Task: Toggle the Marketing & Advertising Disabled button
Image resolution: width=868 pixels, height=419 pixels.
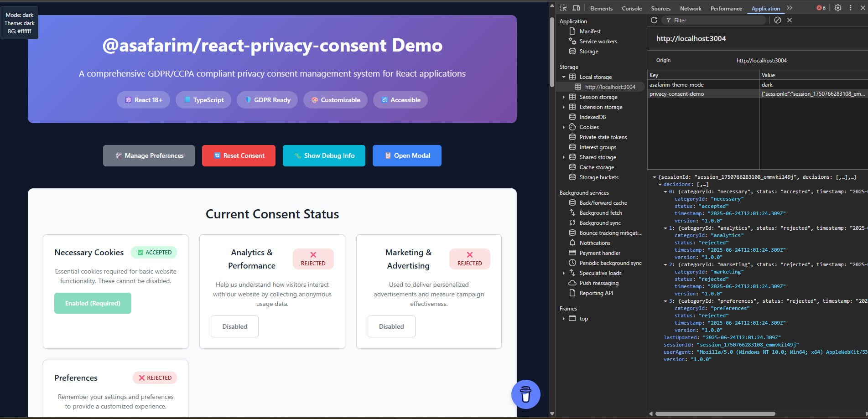Action: click(x=391, y=326)
